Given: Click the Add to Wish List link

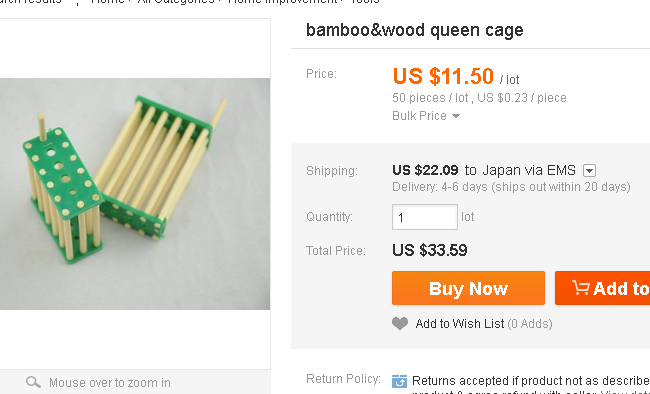Looking at the screenshot, I should [x=460, y=323].
